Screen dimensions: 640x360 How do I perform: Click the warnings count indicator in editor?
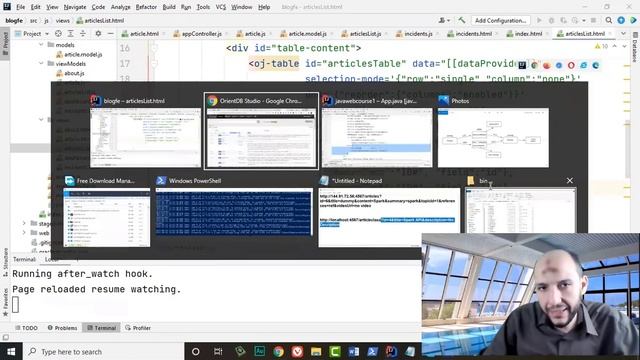pos(601,46)
